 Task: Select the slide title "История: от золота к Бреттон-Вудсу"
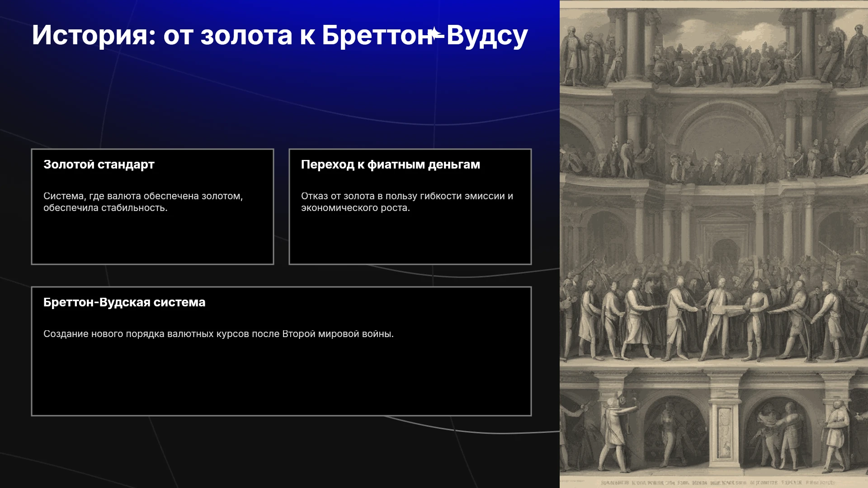pos(280,35)
